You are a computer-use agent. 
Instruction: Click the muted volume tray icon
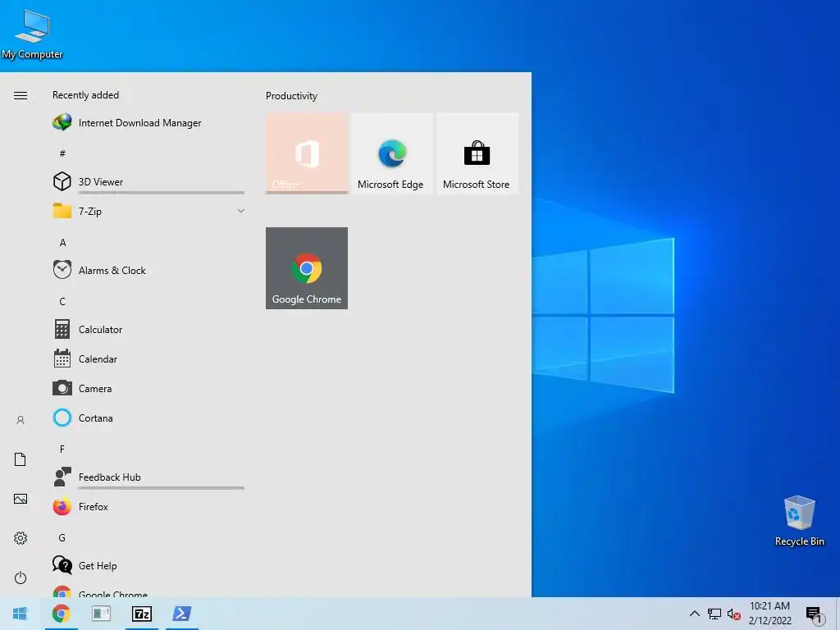(734, 614)
